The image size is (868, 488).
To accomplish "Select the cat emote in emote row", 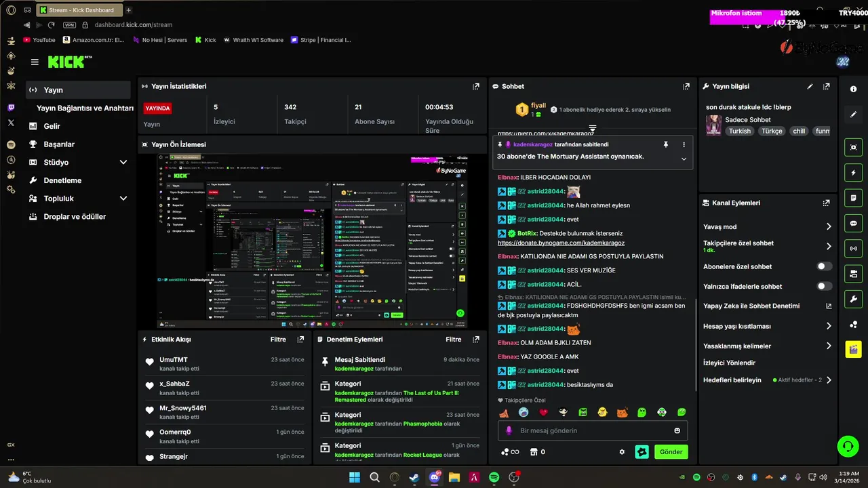I will [x=622, y=412].
